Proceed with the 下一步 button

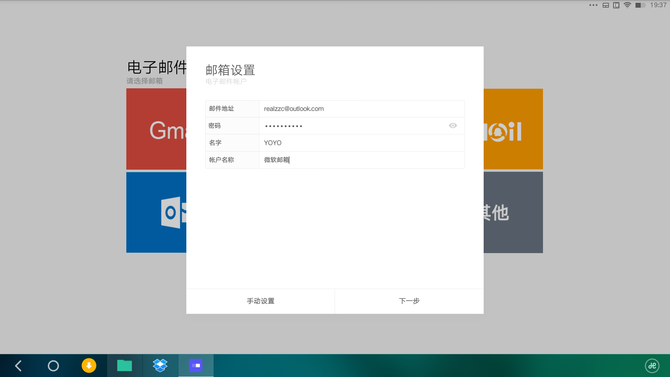tap(409, 301)
